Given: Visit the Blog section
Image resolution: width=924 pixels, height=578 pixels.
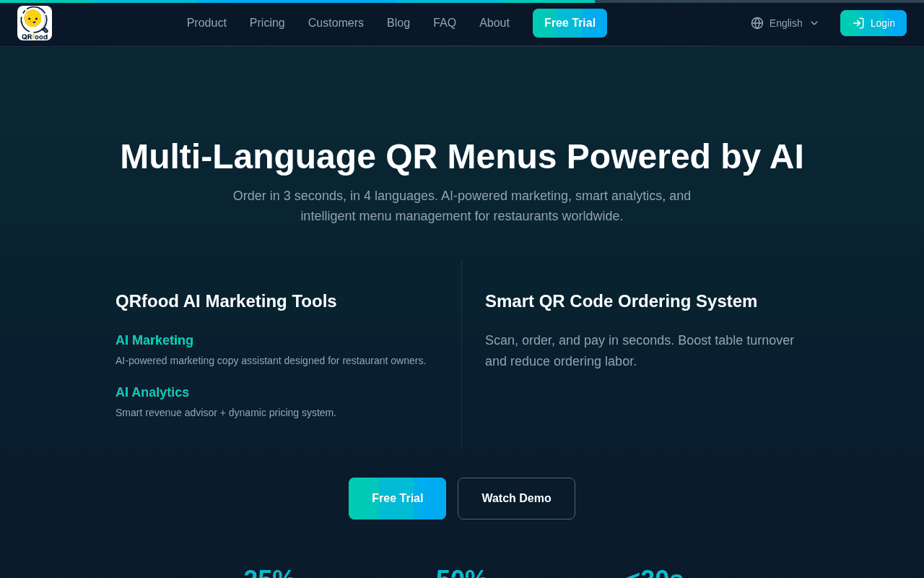Looking at the screenshot, I should click(398, 23).
